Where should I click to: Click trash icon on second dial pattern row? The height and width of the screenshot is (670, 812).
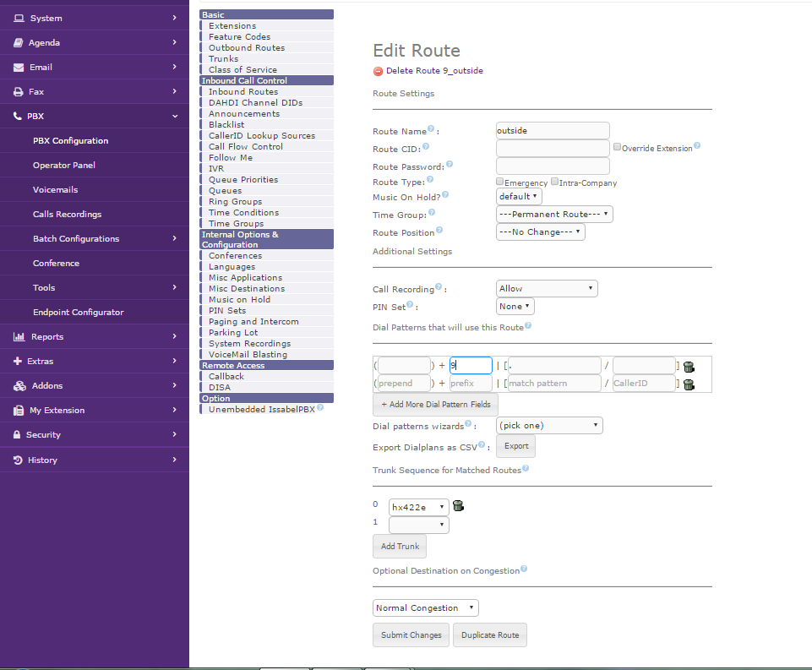689,384
